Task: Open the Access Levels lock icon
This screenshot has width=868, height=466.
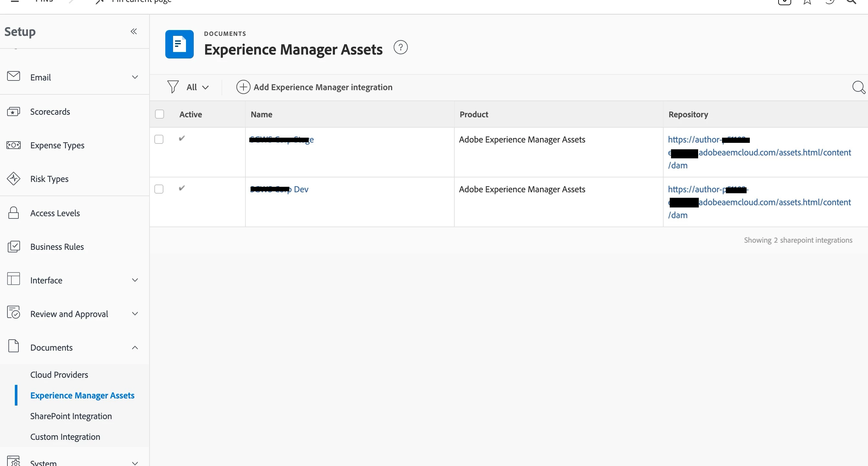Action: point(14,213)
